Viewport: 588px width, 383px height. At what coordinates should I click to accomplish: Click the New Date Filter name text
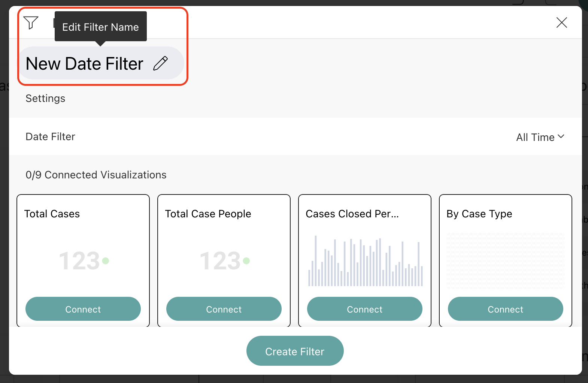point(85,64)
